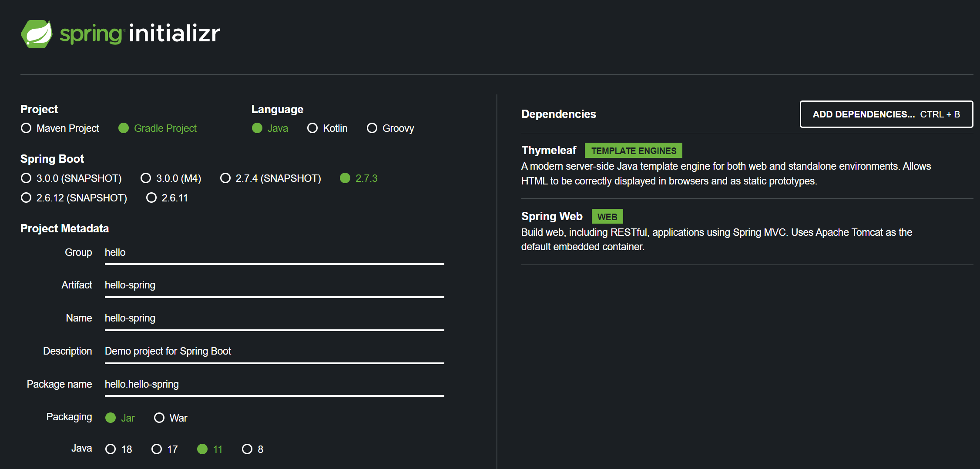Click the Java version row label
980x469 pixels.
81,449
